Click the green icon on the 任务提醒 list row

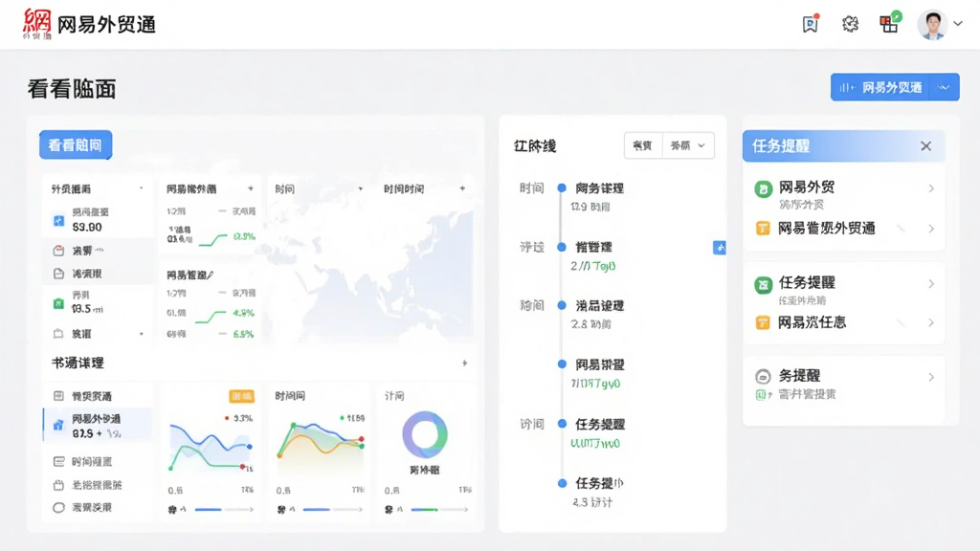(x=763, y=285)
